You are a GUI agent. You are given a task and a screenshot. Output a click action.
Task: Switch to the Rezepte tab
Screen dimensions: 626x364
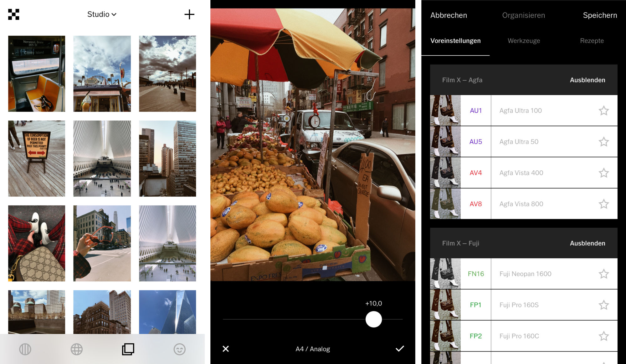pos(592,41)
